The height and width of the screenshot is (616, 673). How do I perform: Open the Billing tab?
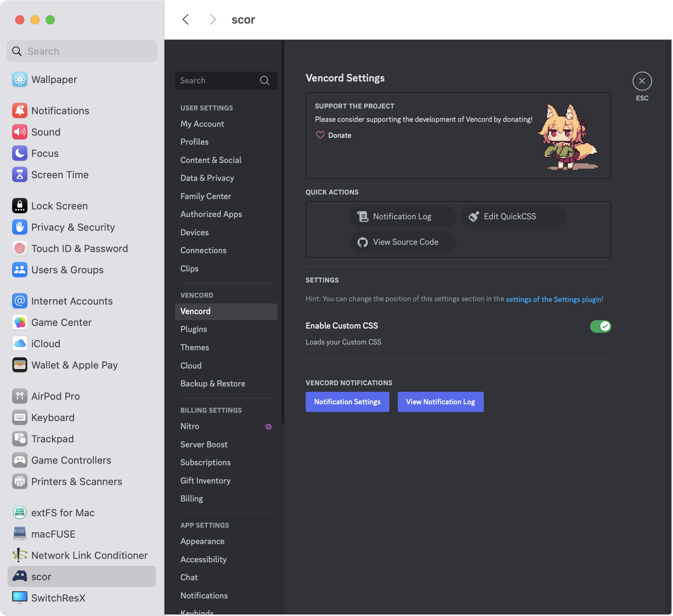tap(226, 499)
